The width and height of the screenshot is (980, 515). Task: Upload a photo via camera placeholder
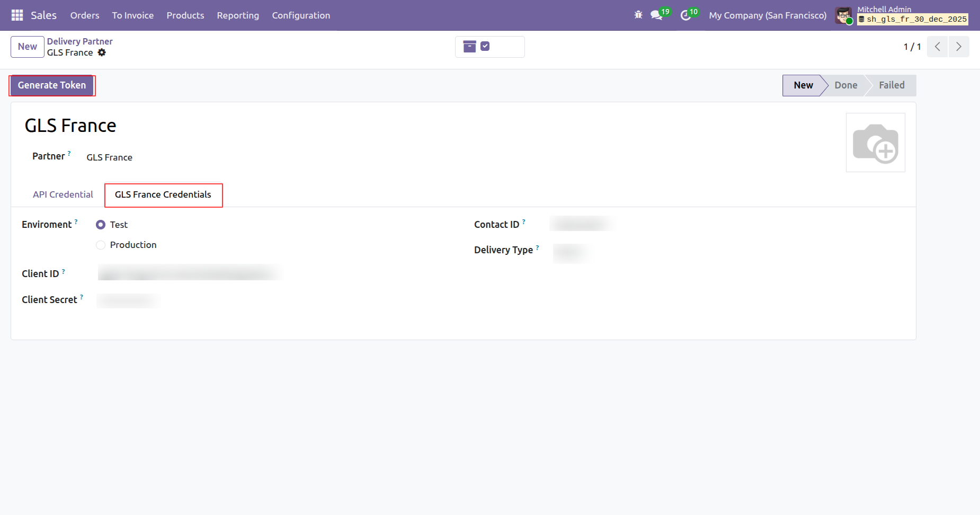pos(876,143)
